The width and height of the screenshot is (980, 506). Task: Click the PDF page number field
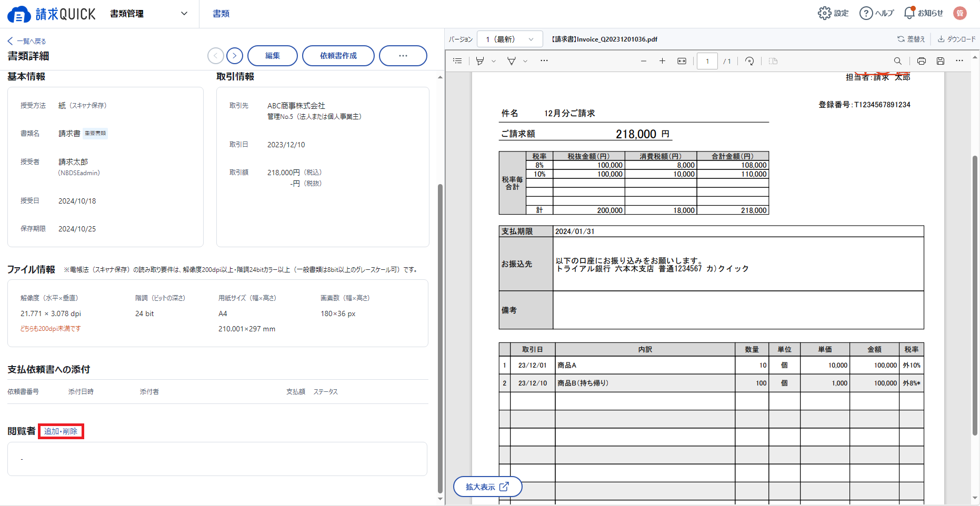click(x=707, y=61)
